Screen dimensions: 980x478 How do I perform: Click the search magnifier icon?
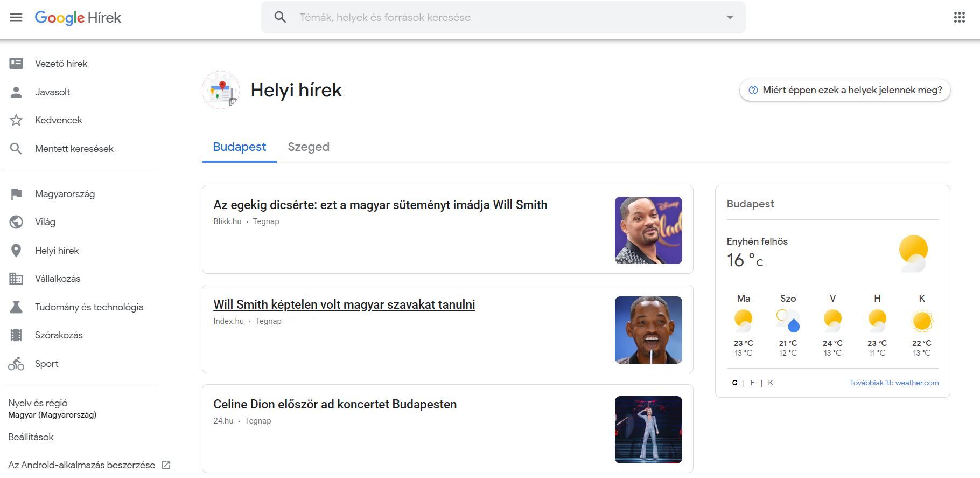pos(280,17)
